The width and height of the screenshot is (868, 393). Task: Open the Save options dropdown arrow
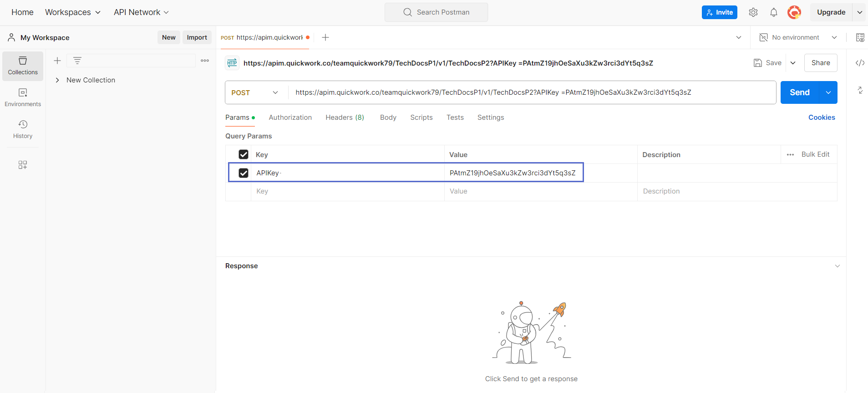pos(793,63)
